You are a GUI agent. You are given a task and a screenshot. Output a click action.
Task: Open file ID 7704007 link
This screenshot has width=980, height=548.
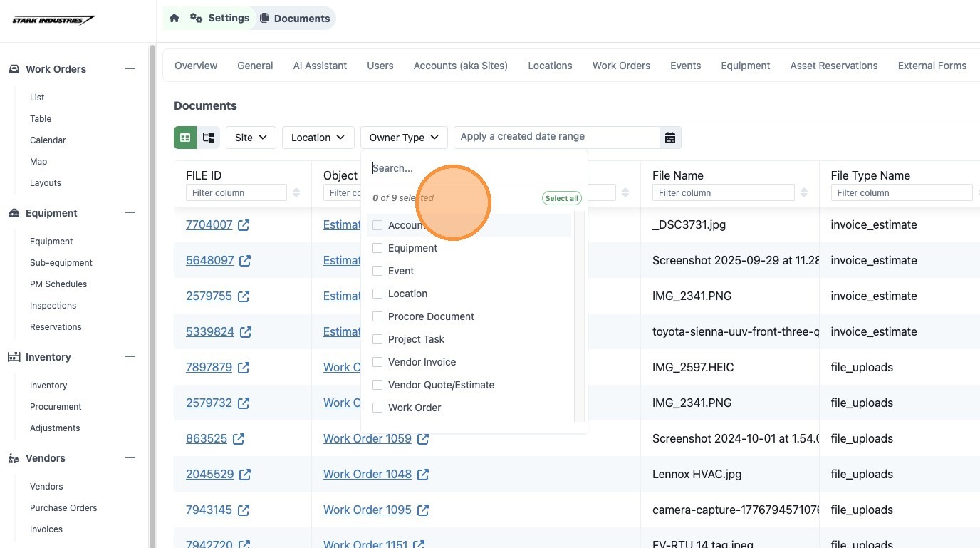(209, 225)
